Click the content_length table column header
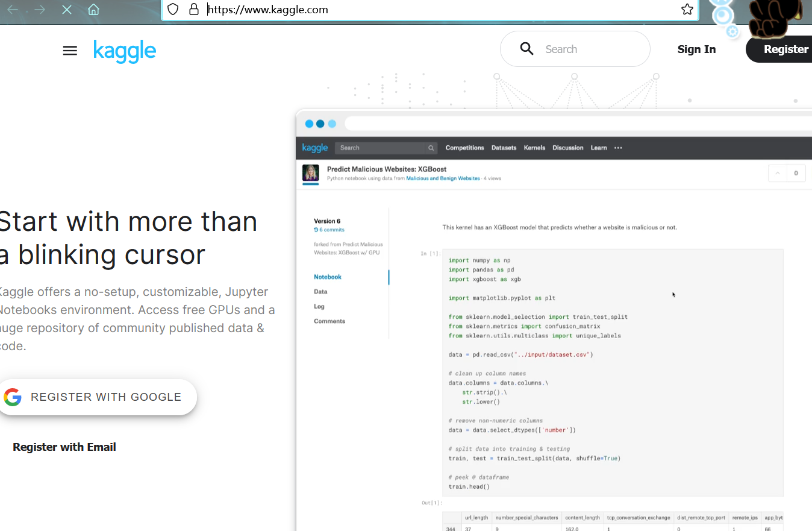This screenshot has width=812, height=531. coord(582,518)
